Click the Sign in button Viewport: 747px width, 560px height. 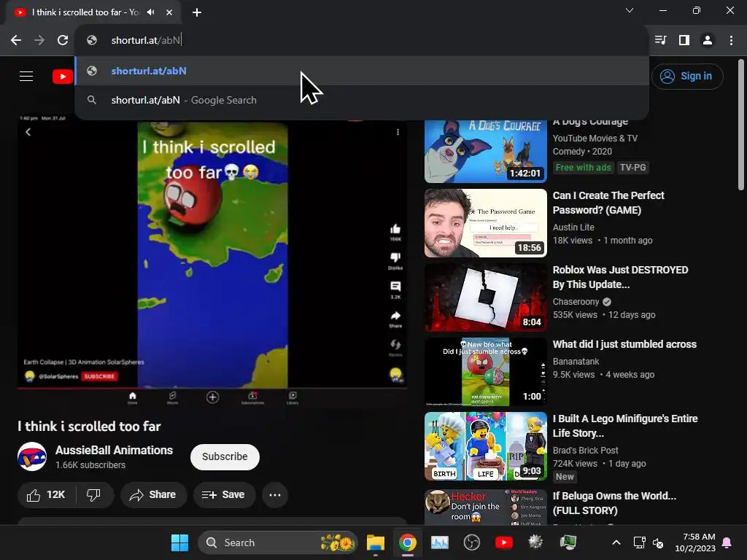point(687,76)
